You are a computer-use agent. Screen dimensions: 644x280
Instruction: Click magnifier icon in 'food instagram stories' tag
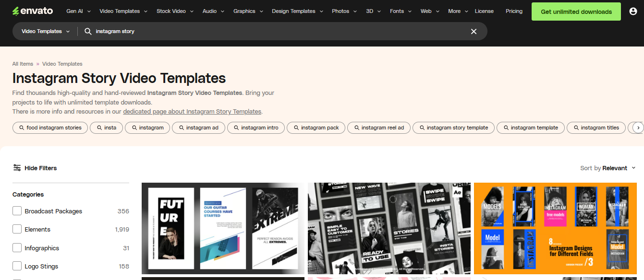click(22, 128)
